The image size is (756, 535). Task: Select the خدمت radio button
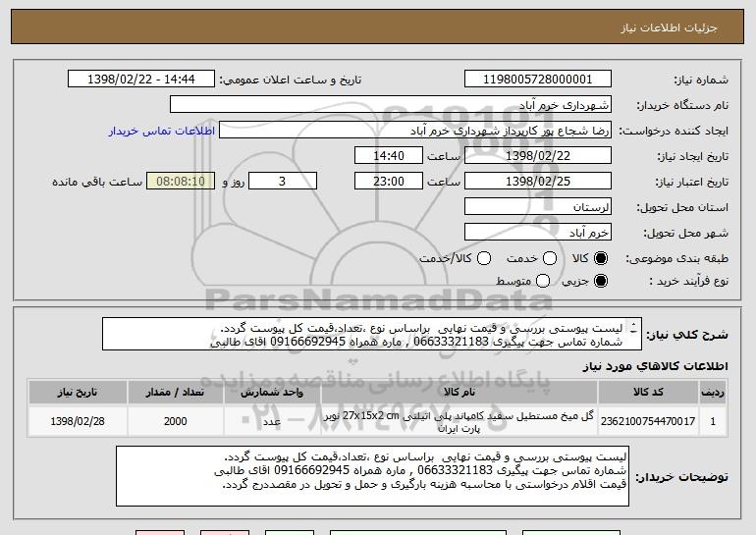(x=550, y=258)
